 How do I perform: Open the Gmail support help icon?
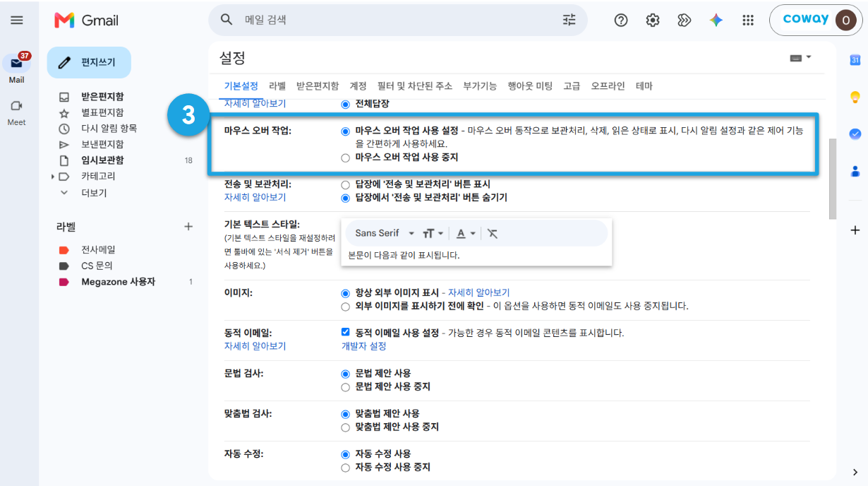[621, 20]
